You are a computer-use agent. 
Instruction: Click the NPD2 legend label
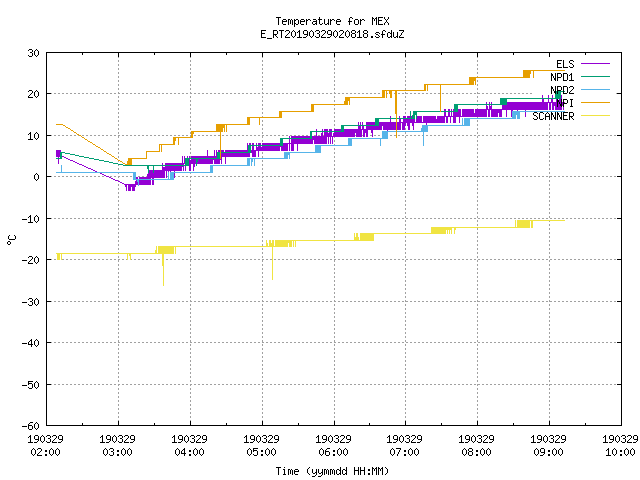point(562,90)
